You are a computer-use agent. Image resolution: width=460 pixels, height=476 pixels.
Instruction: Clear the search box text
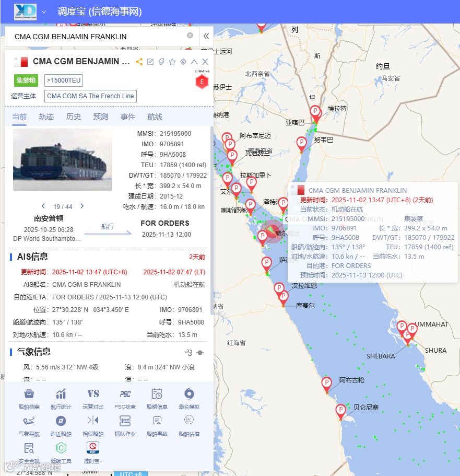pos(190,36)
